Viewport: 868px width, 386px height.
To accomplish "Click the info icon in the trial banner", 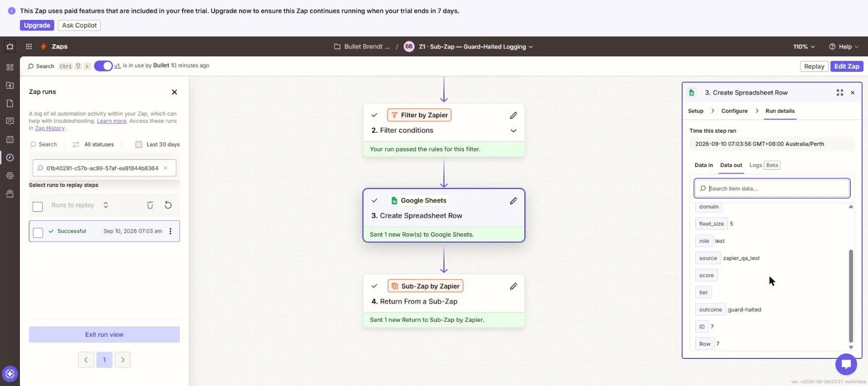I will pyautogui.click(x=12, y=11).
